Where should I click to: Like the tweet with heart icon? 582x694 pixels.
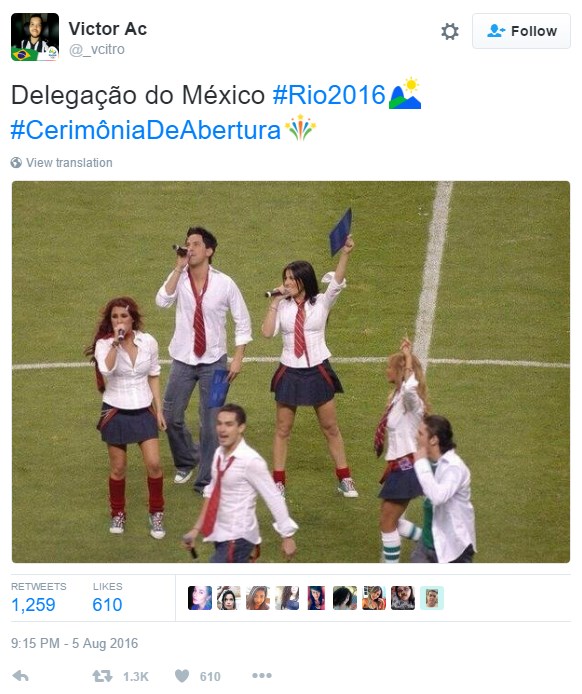(181, 676)
